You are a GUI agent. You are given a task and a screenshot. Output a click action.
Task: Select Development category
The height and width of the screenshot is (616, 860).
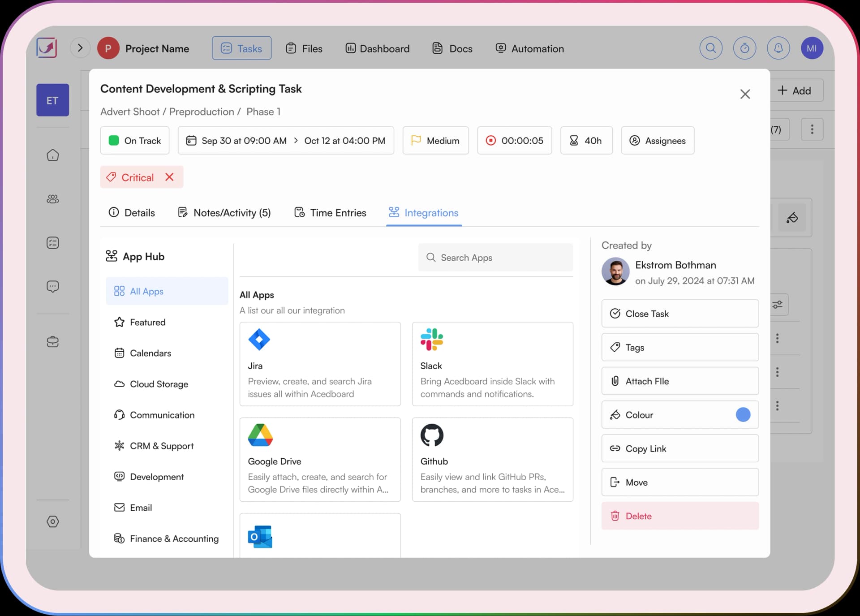167,477
